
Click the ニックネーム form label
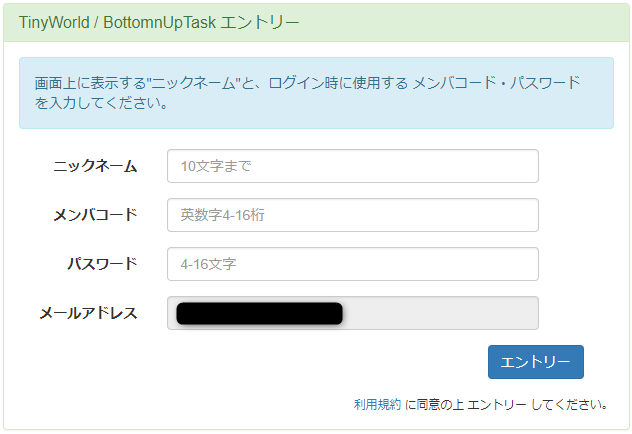tap(95, 166)
